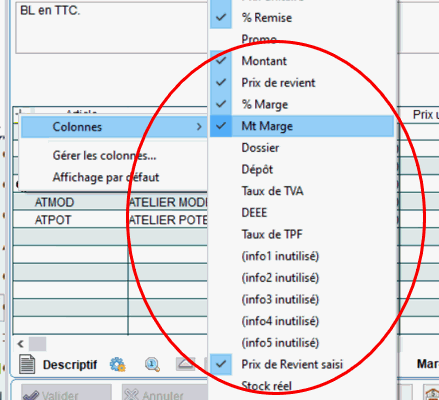Image resolution: width=439 pixels, height=400 pixels.
Task: Click the gray image icon after magnifier
Action: coord(185,364)
